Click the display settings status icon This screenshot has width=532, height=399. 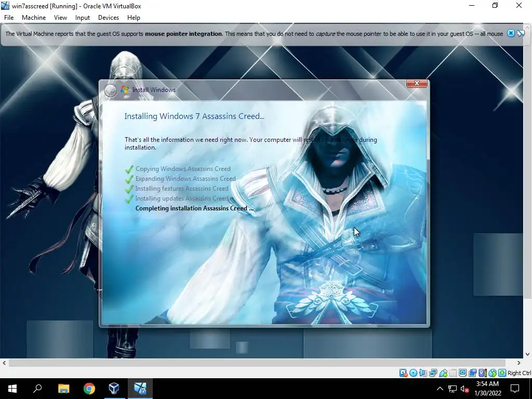(x=463, y=373)
